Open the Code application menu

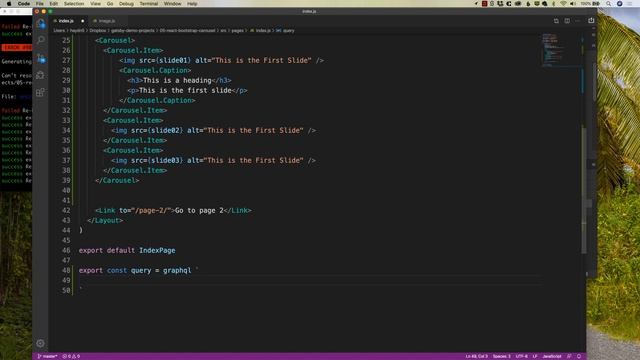tap(24, 4)
